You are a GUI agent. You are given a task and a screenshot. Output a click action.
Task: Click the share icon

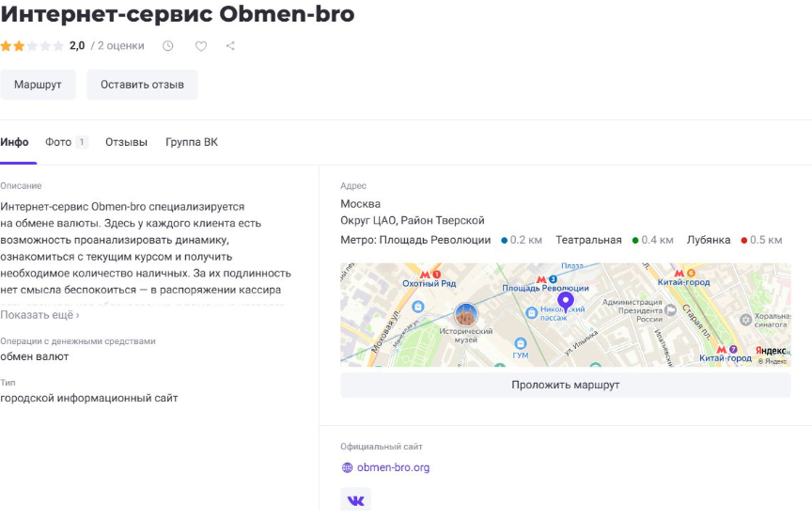(231, 45)
